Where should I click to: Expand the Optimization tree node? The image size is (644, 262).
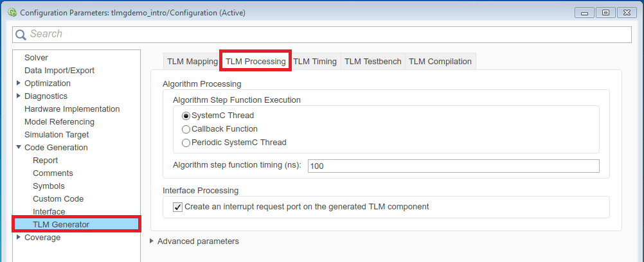coord(19,83)
